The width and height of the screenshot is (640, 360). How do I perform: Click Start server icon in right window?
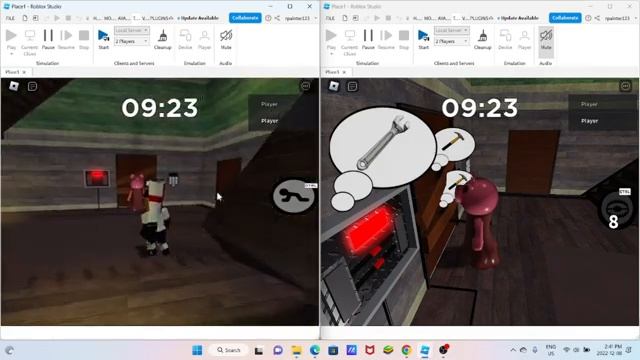click(x=424, y=39)
